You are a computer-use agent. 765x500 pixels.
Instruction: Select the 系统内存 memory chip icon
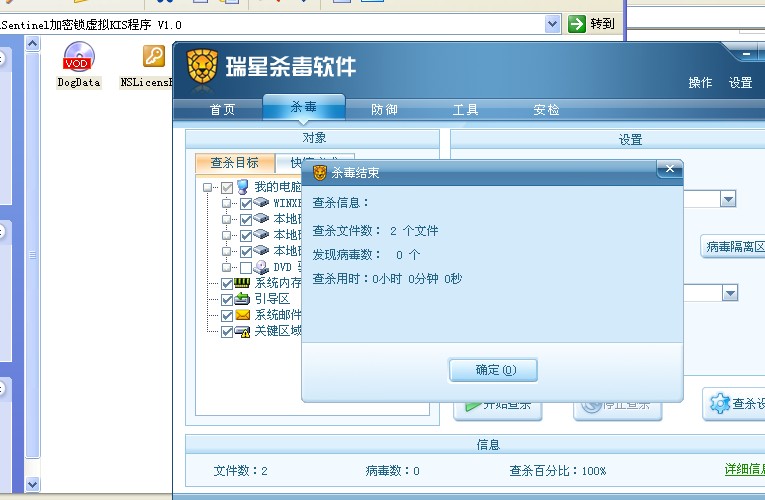click(x=242, y=282)
